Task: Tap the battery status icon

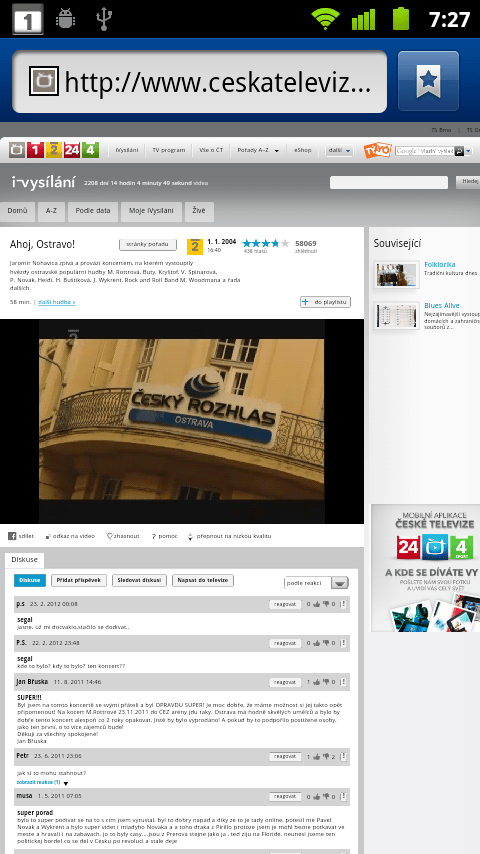Action: click(400, 19)
